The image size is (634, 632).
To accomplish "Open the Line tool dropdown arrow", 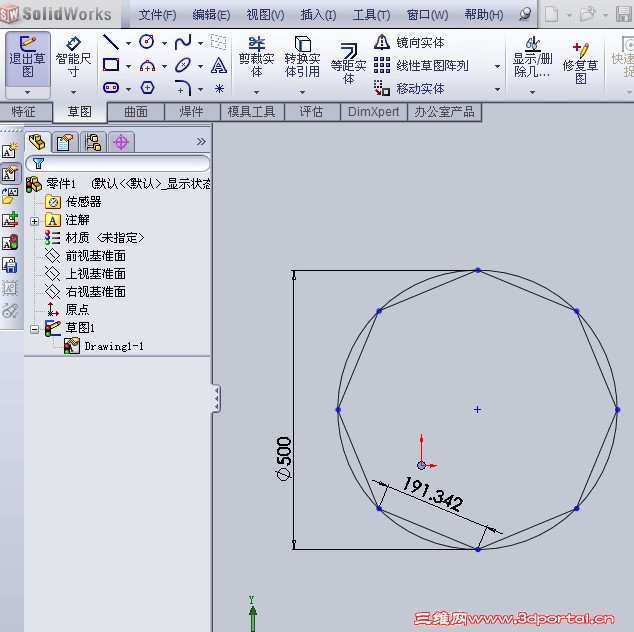I will [x=128, y=43].
